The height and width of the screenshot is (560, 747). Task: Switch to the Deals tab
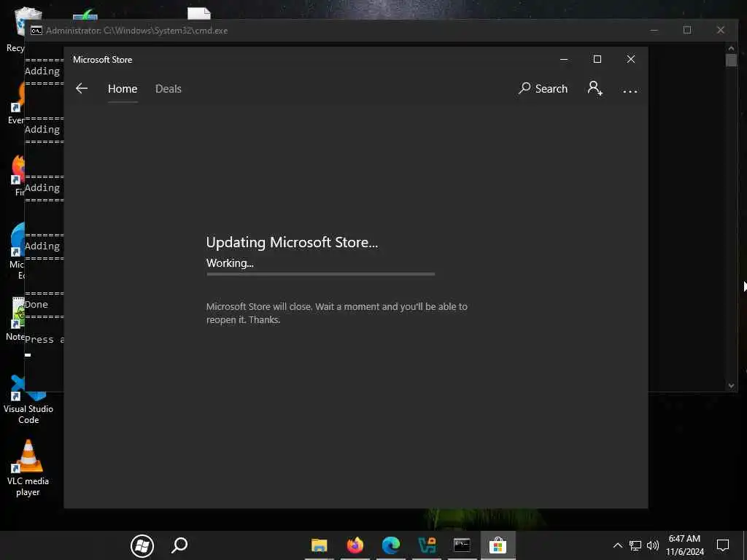pos(169,88)
